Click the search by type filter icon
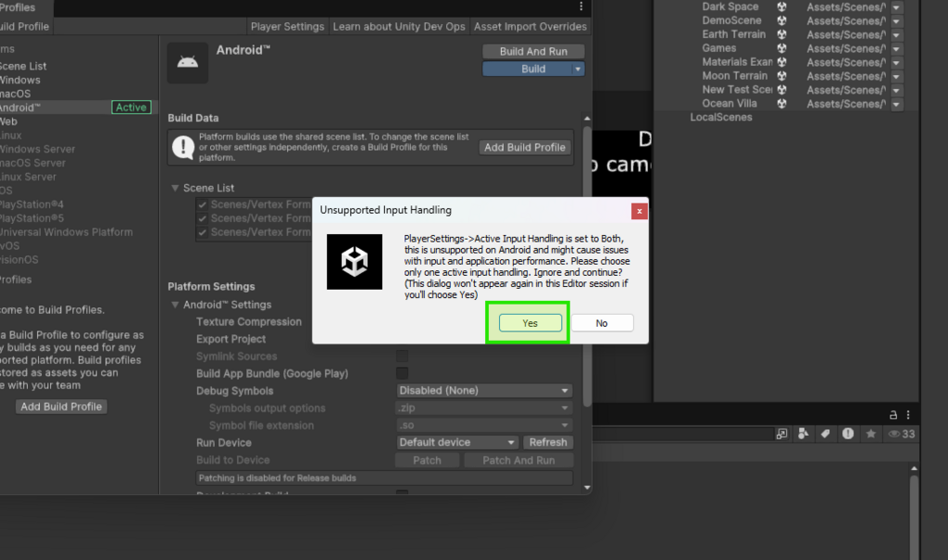 point(803,433)
